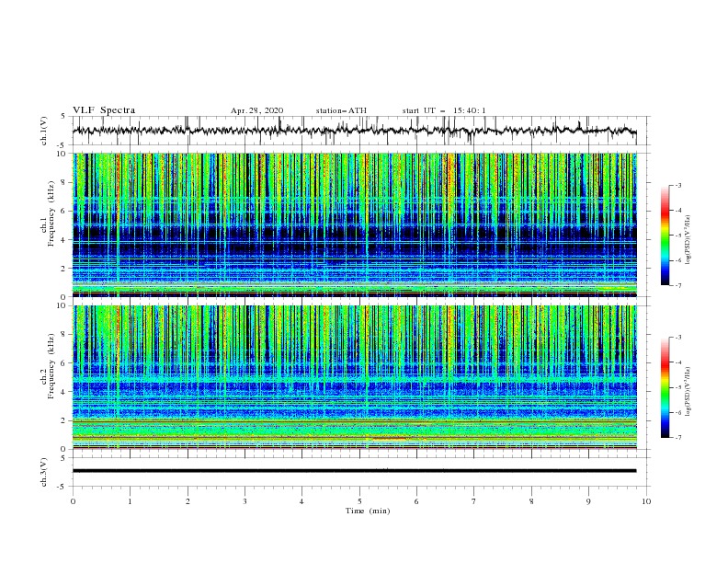Click the ch.2 color bar log(PSD) label

coord(689,392)
